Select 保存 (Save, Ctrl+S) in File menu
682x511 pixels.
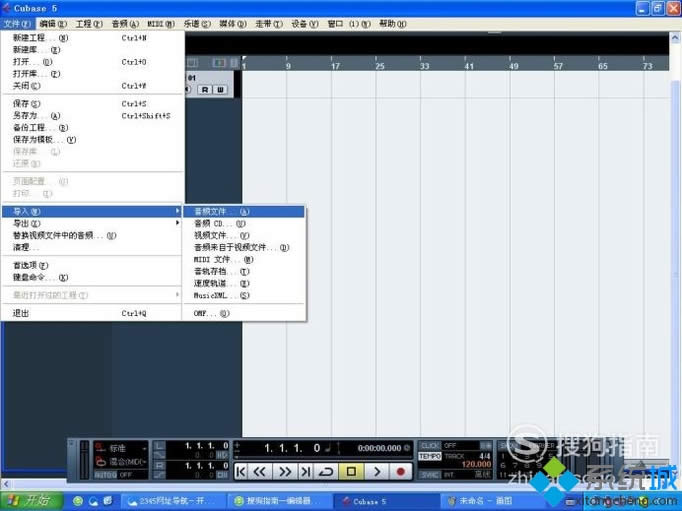tap(91, 104)
